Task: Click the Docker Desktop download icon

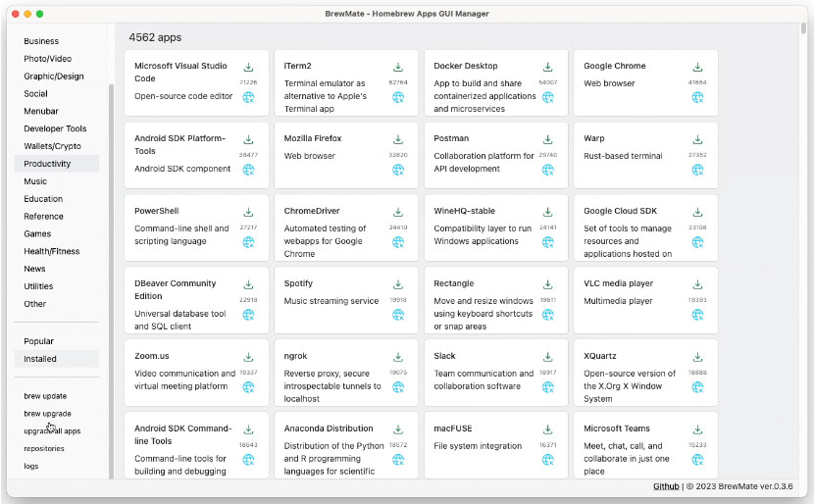Action: coord(547,67)
